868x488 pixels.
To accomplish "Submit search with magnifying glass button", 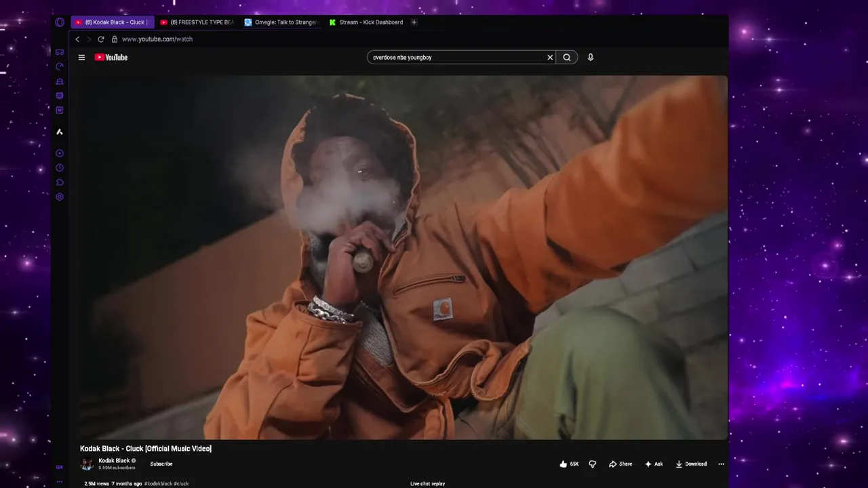I will (567, 58).
